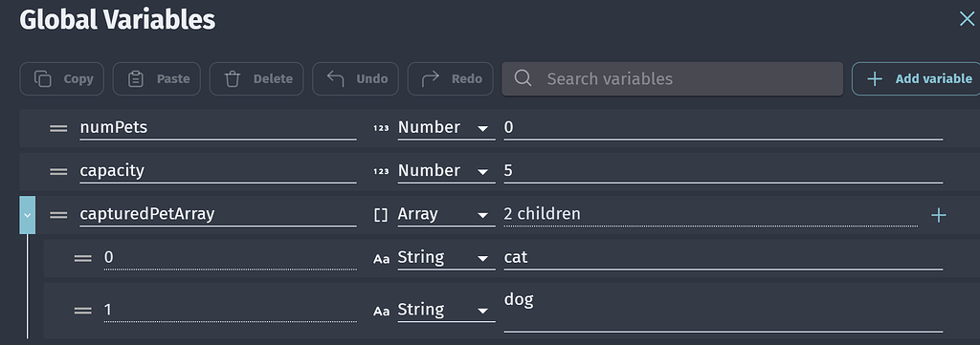Click the Search variables field
Image resolution: width=980 pixels, height=345 pixels.
[x=672, y=78]
